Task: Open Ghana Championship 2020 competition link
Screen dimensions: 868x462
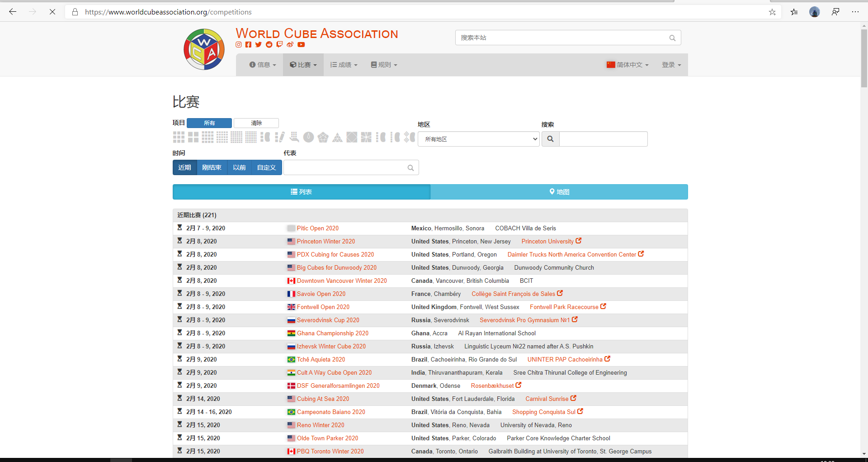Action: (333, 333)
